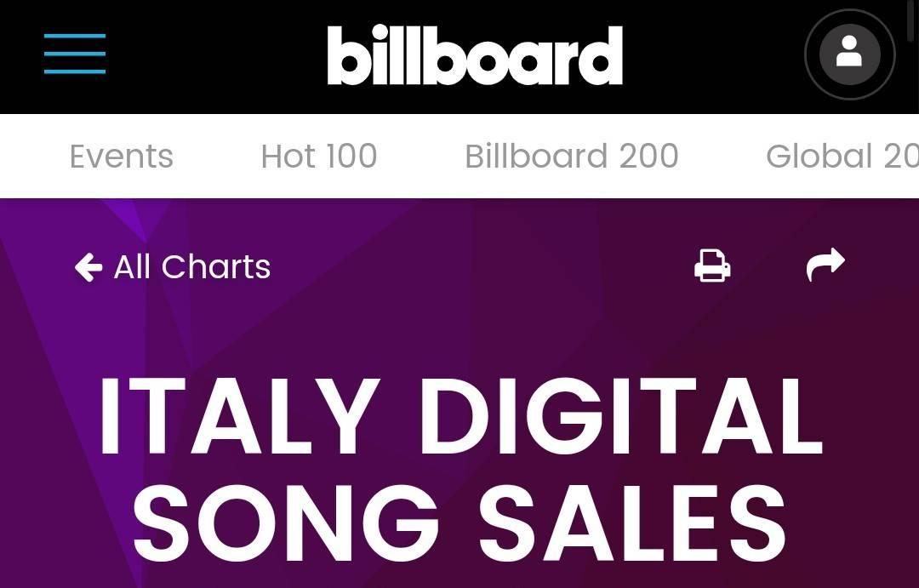
Task: Select the Global 200 tab
Action: (x=842, y=157)
